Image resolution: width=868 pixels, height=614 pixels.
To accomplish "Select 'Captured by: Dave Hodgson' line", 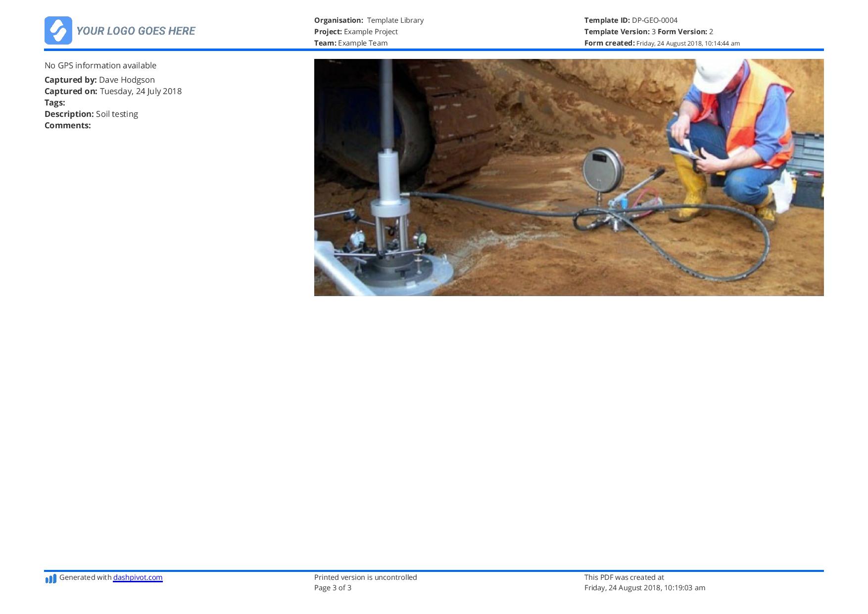I will click(x=99, y=80).
